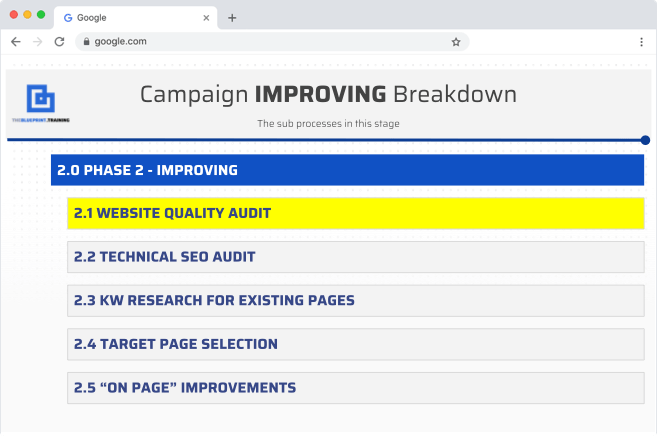Select 2.1 Website Quality Audit
Screen dimensions: 657x436
tap(355, 213)
